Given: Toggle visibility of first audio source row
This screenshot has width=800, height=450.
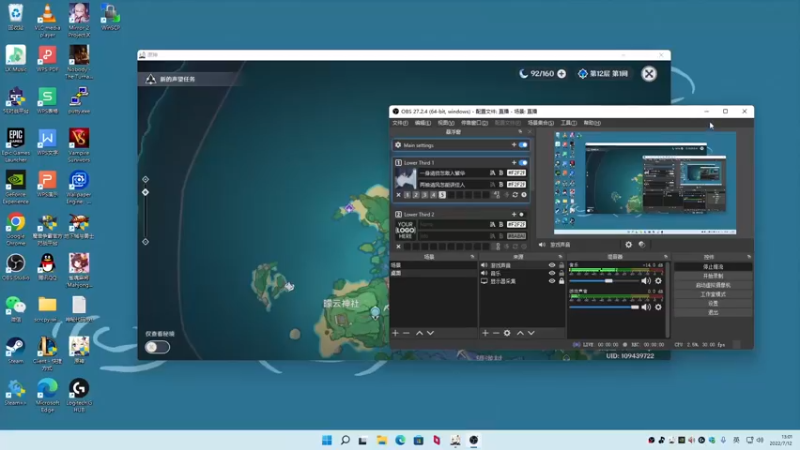Looking at the screenshot, I should (552, 265).
